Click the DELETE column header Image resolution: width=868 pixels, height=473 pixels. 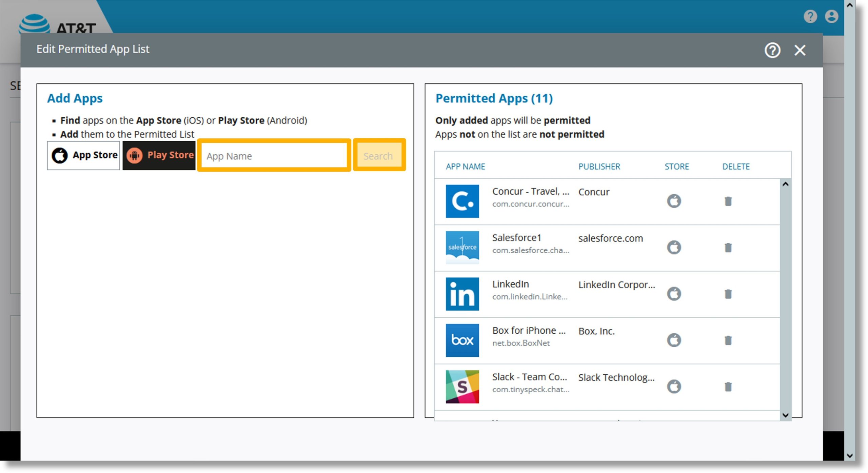(736, 166)
